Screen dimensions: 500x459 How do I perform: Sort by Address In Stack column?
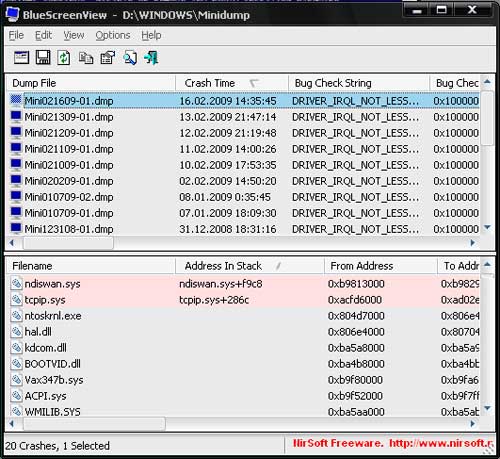click(x=250, y=266)
